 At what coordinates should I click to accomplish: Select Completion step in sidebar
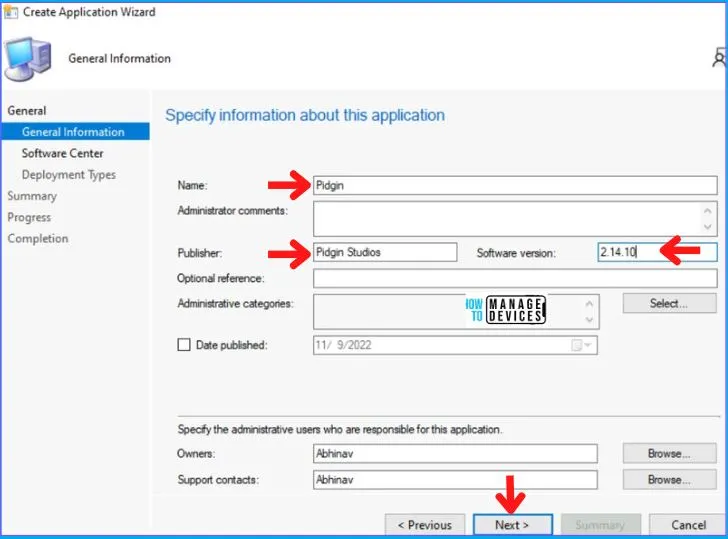(x=38, y=239)
